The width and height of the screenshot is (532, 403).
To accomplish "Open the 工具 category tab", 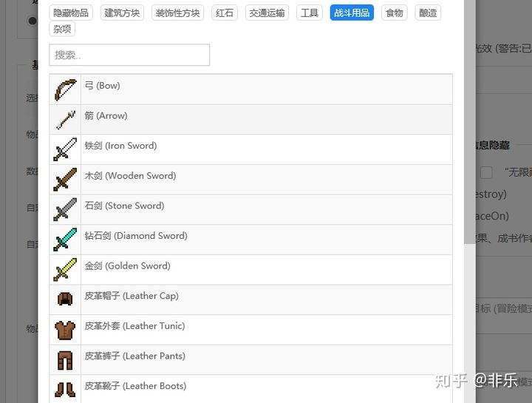I will pyautogui.click(x=310, y=13).
